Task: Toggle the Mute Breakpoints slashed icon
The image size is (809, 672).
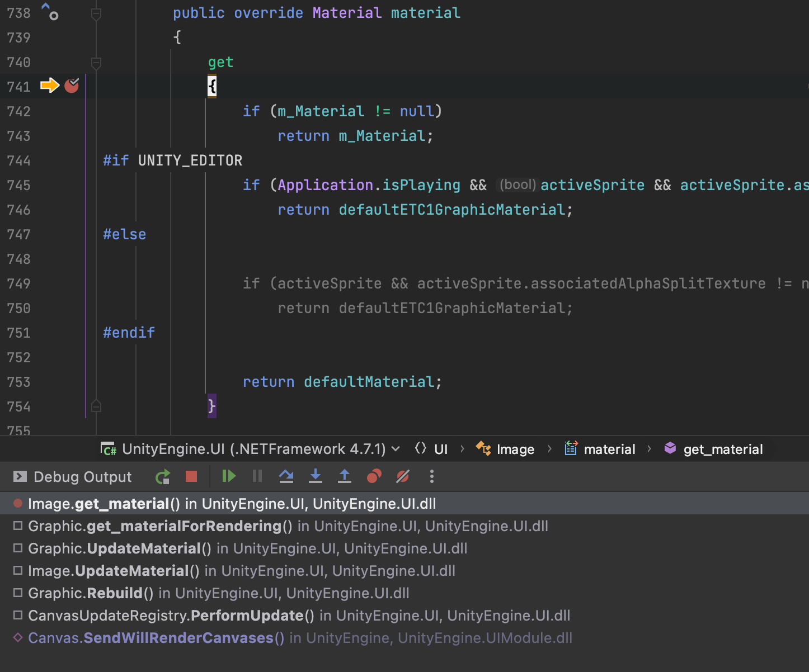Action: point(403,476)
